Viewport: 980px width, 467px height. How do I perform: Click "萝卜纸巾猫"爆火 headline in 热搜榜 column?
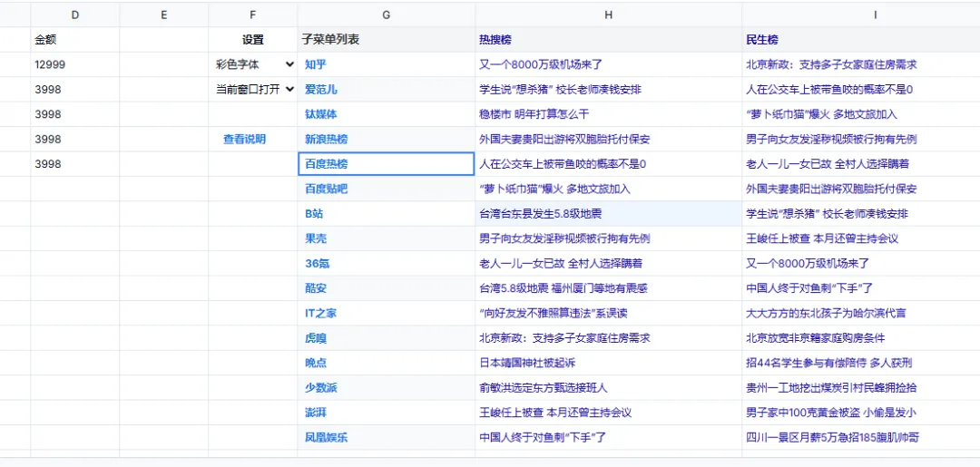(x=554, y=189)
